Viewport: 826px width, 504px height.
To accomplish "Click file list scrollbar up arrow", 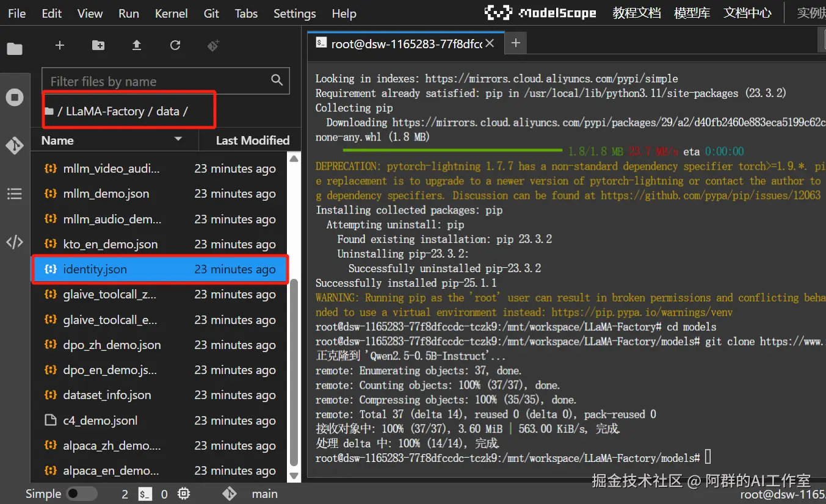I will click(x=294, y=159).
